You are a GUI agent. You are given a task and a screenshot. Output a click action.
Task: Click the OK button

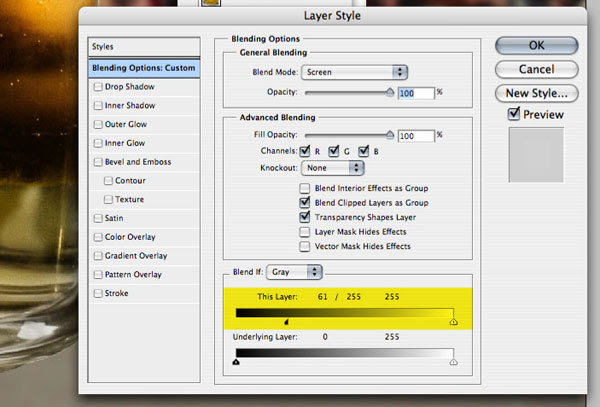536,46
